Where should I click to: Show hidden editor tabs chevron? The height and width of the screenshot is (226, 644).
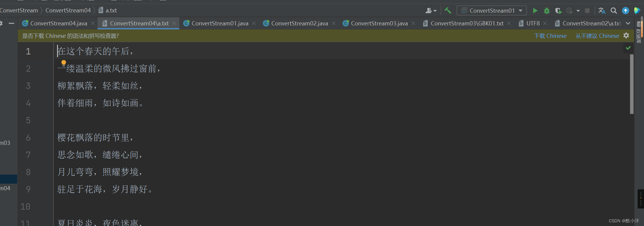628,23
